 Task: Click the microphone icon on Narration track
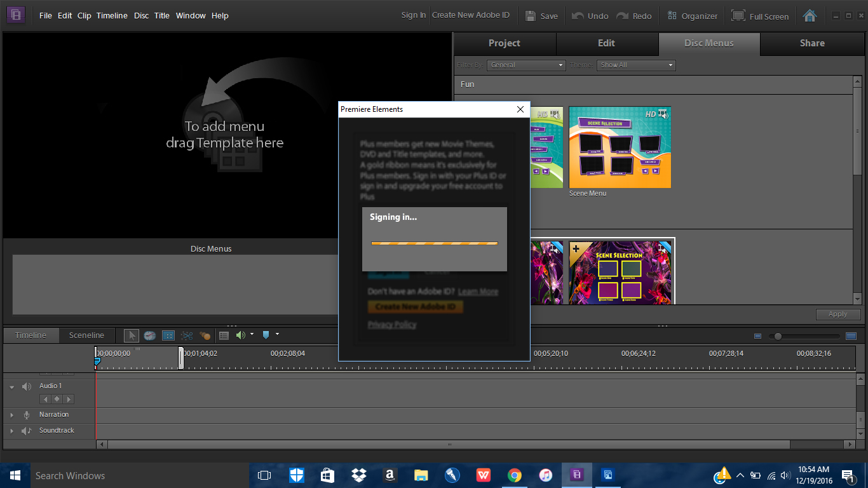(27, 415)
